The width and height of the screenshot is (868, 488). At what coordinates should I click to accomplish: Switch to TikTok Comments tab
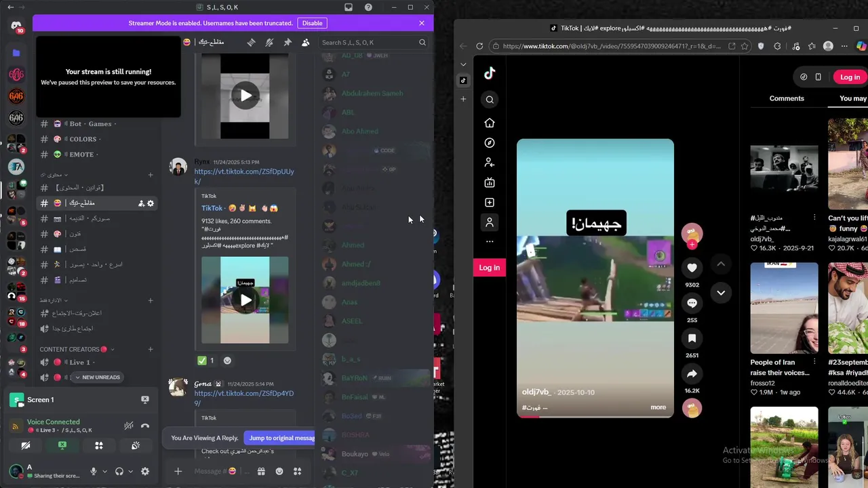click(x=787, y=98)
